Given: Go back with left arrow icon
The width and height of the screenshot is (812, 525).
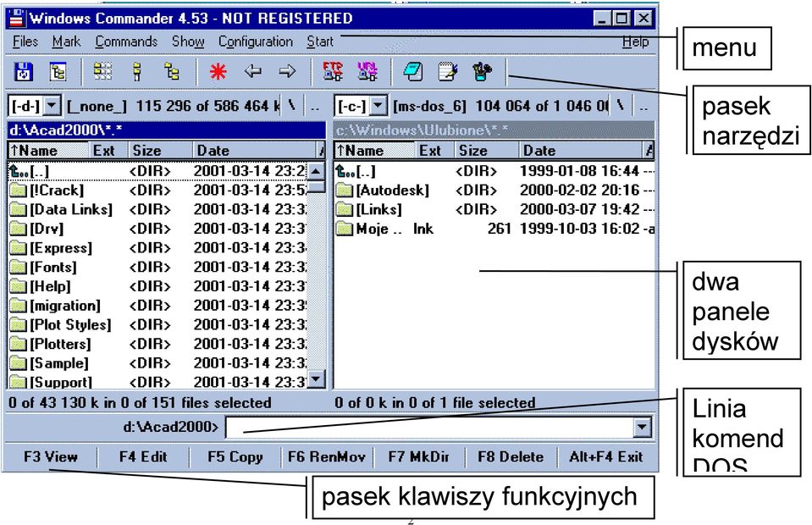Looking at the screenshot, I should [252, 71].
